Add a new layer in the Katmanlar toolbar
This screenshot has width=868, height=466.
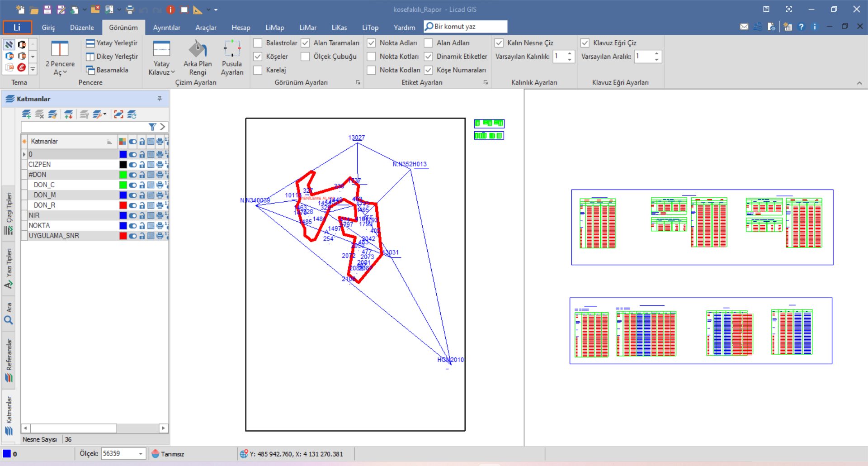point(26,114)
